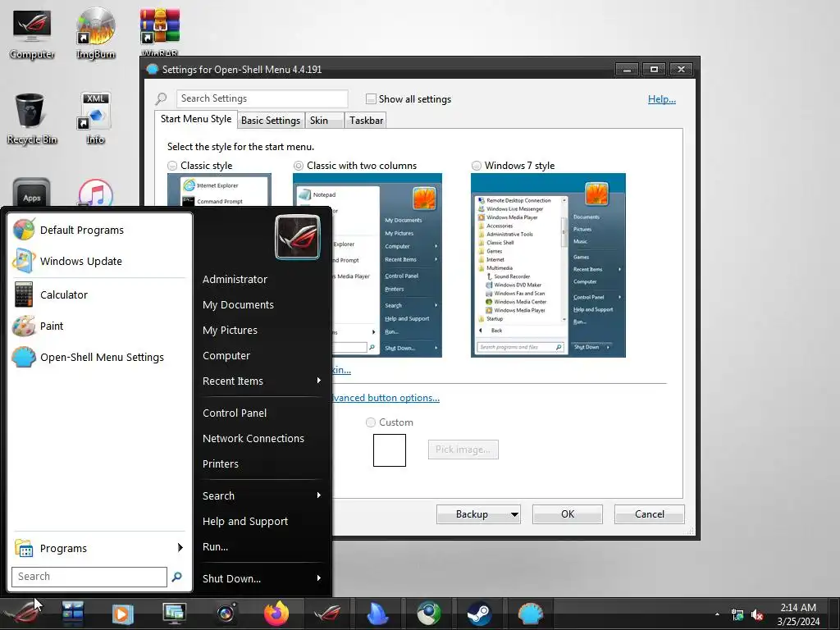
Task: Open Control Panel from start menu
Action: (x=235, y=413)
